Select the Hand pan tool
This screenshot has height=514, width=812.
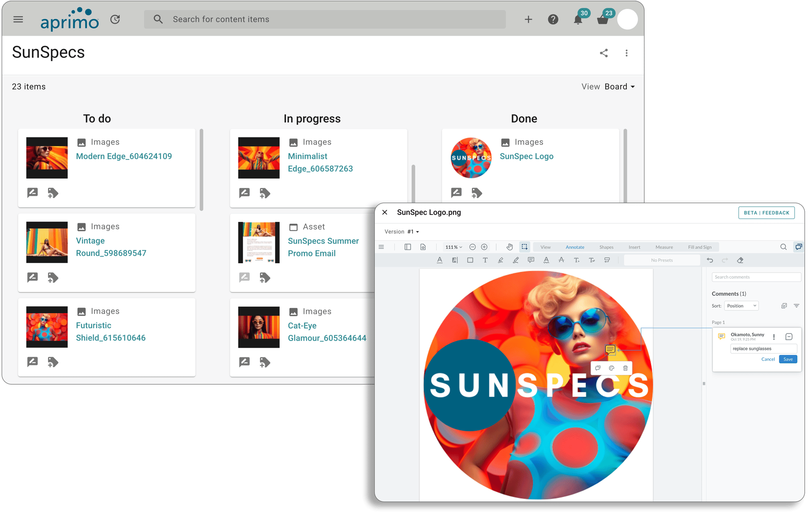[x=510, y=247]
